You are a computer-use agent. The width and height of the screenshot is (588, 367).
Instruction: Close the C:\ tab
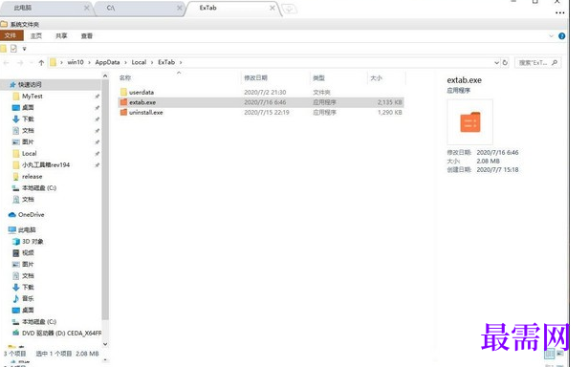[x=179, y=8]
